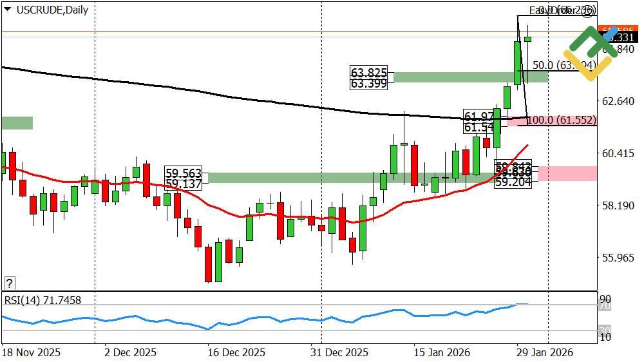Image resolution: width=644 pixels, height=362 pixels.
Task: Click the 18 Nov 2025 date label
Action: [x=31, y=353]
